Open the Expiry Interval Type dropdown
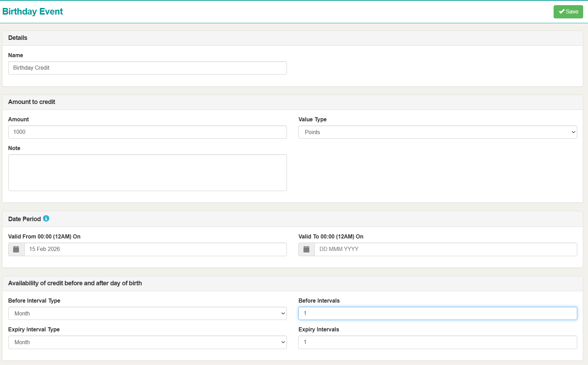The width and height of the screenshot is (588, 365). click(x=147, y=342)
